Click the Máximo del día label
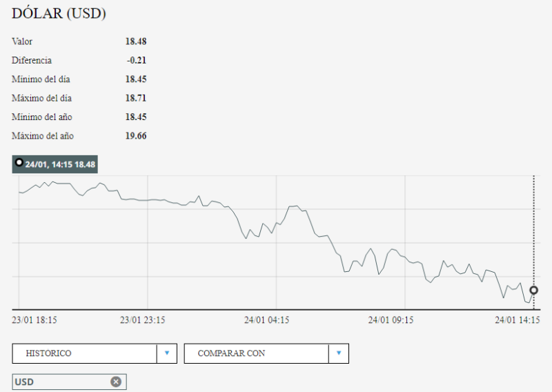Viewport: 552px width, 392px height. coord(41,98)
